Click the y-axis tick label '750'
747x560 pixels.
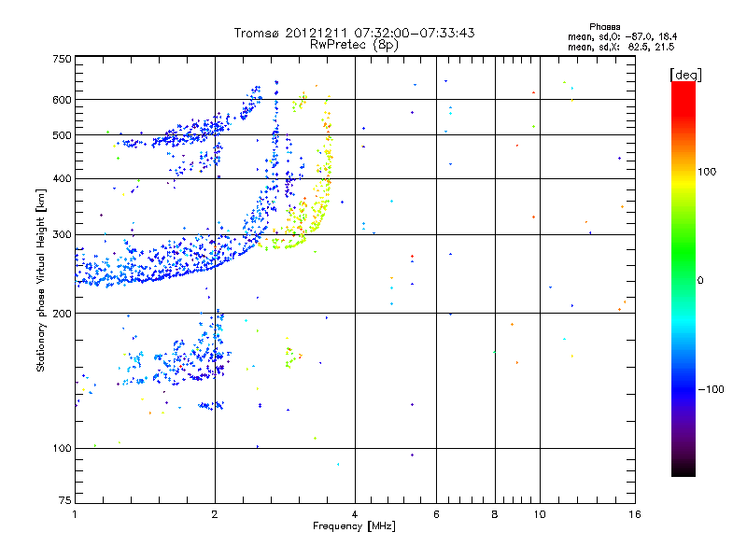pyautogui.click(x=62, y=59)
